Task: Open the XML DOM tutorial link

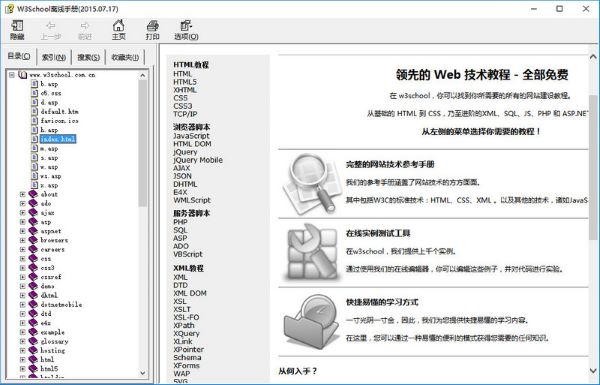Action: tap(190, 293)
